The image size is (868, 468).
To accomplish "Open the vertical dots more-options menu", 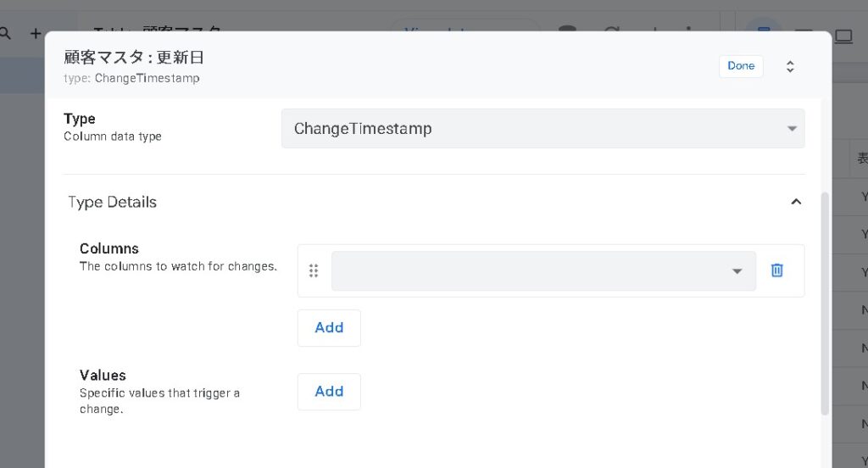I will pyautogui.click(x=688, y=31).
